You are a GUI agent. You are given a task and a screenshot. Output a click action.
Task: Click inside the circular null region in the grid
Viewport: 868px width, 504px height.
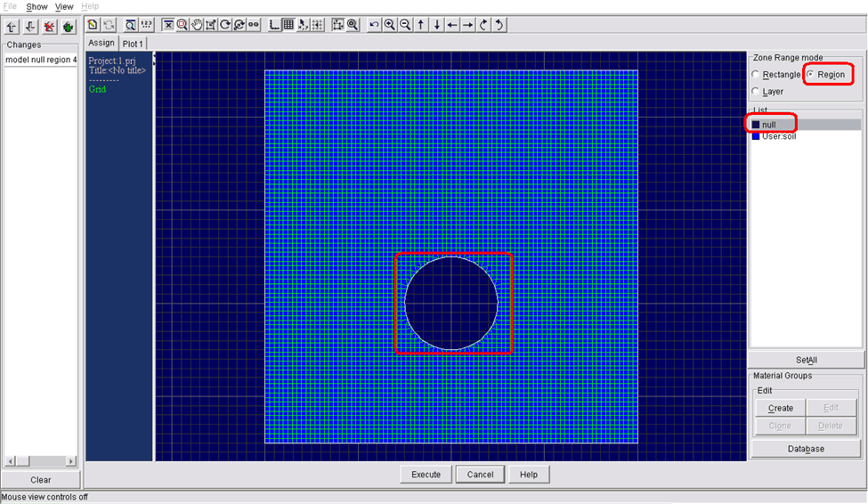click(451, 304)
